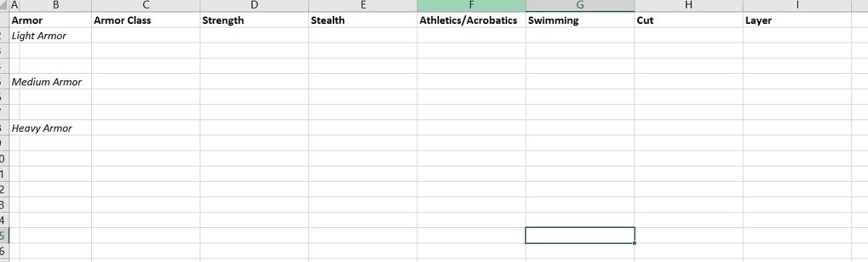Select entire column E via its header
The image size is (868, 262).
[362, 6]
